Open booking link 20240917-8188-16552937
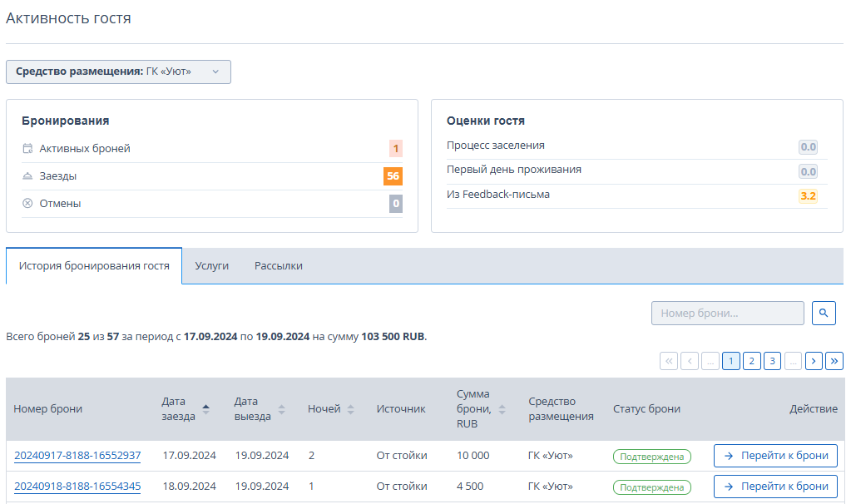This screenshot has width=851, height=504. [x=77, y=456]
